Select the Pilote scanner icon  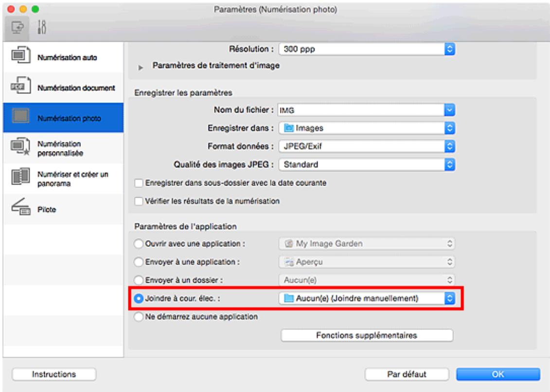click(x=20, y=206)
